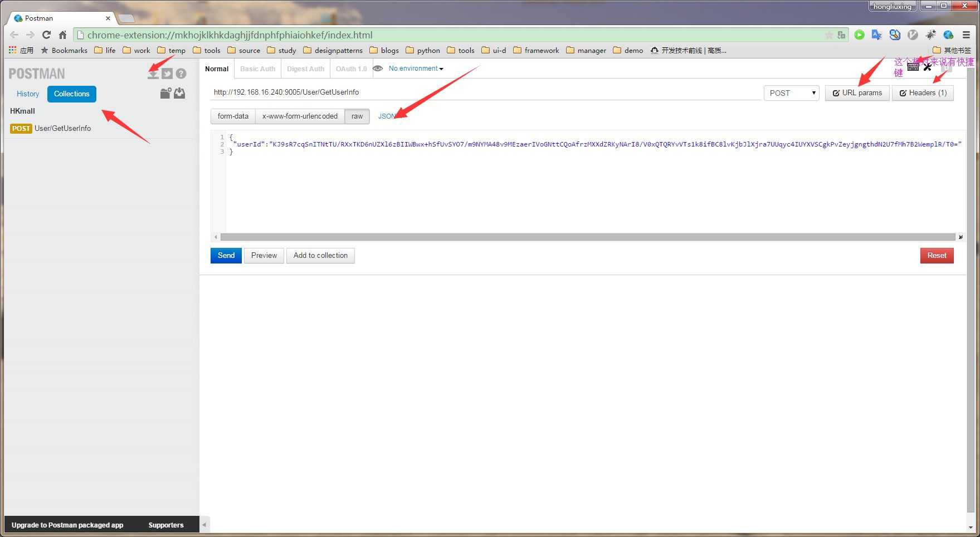Send the request
Screen dimensions: 980x537
click(x=226, y=256)
